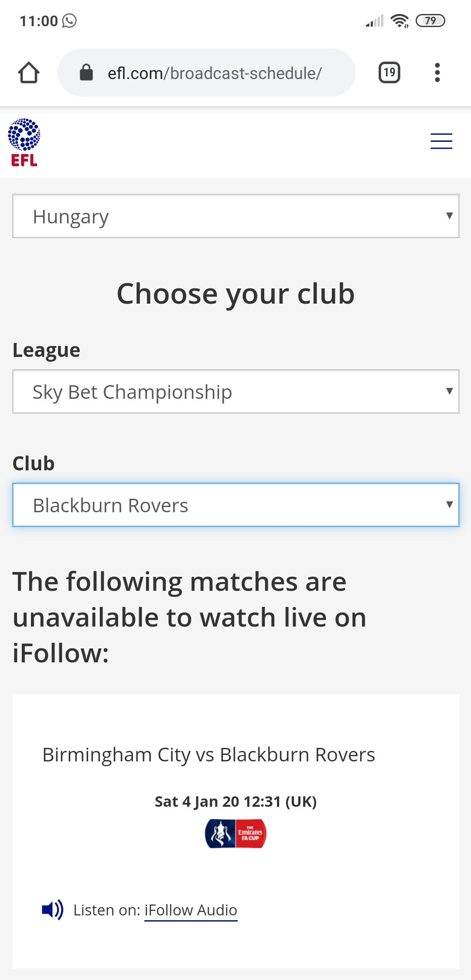Open the browser three-dot menu
The width and height of the screenshot is (471, 980).
(x=437, y=72)
